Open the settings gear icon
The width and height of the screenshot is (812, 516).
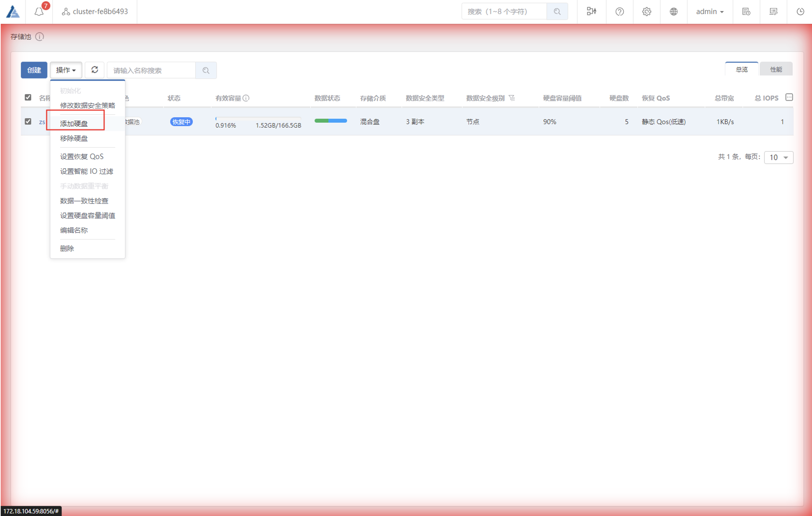pos(646,12)
